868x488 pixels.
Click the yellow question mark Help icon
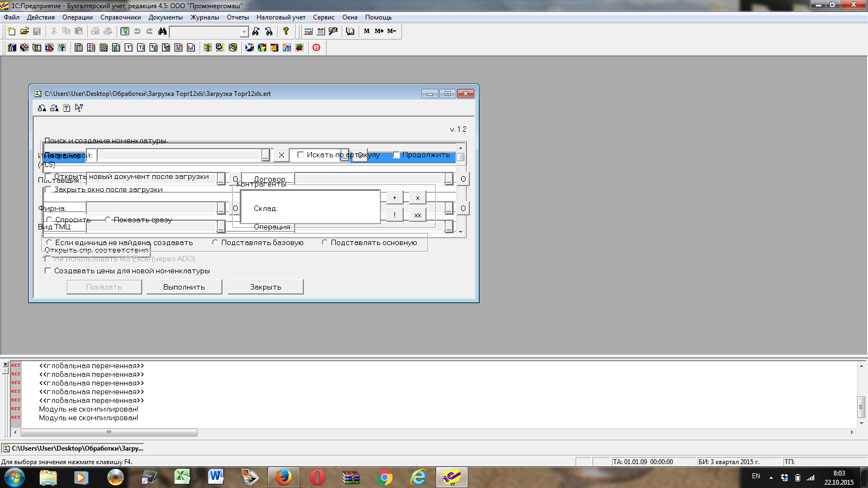tap(286, 31)
